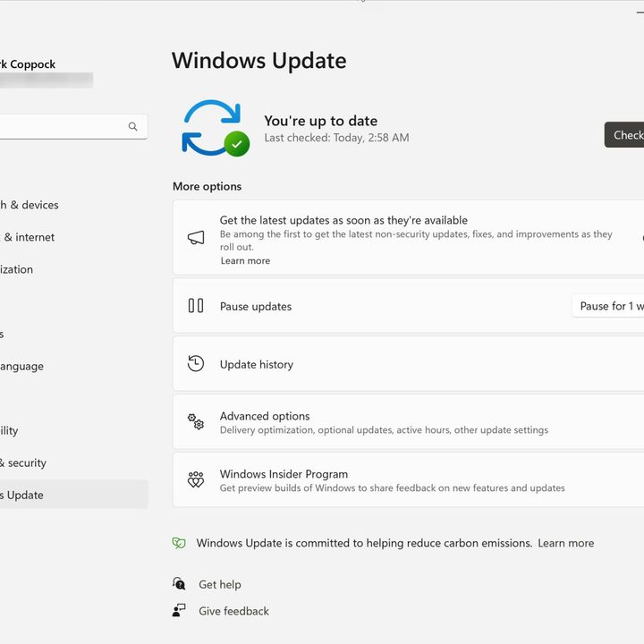This screenshot has width=644, height=644.
Task: Click the clock icon for Update history
Action: point(196,364)
